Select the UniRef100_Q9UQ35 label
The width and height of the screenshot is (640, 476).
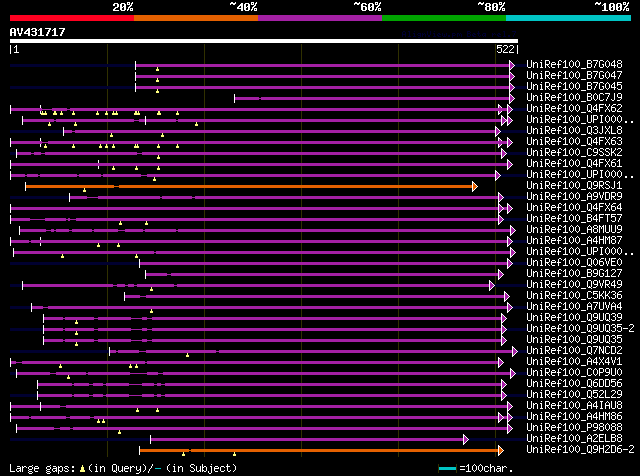(x=574, y=340)
